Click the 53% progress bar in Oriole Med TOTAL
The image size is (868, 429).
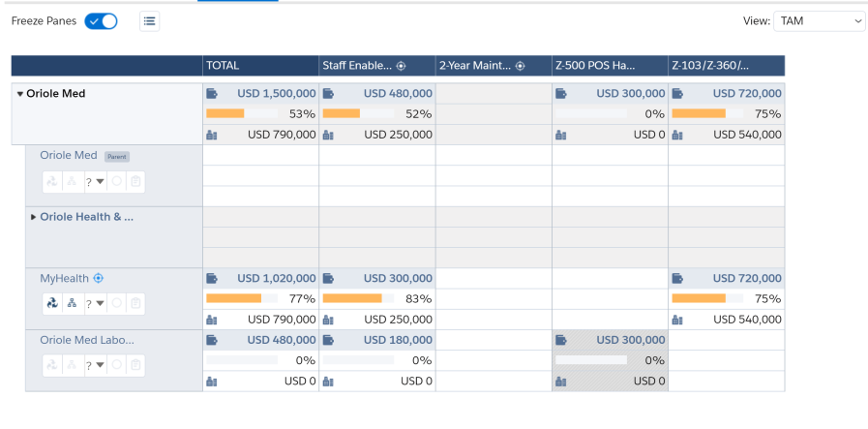pyautogui.click(x=242, y=113)
